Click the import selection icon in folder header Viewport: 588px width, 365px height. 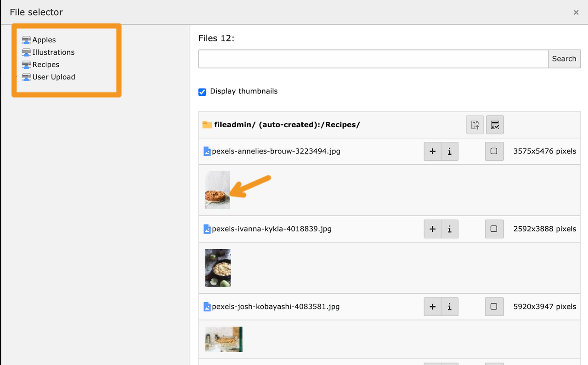[475, 125]
